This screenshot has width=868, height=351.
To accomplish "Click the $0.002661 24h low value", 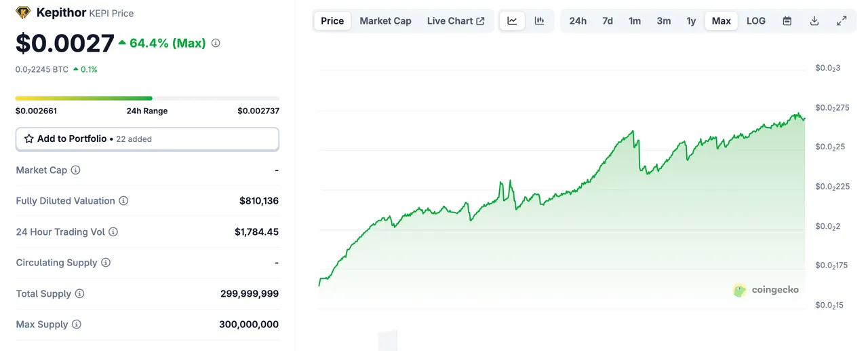I will (x=36, y=111).
